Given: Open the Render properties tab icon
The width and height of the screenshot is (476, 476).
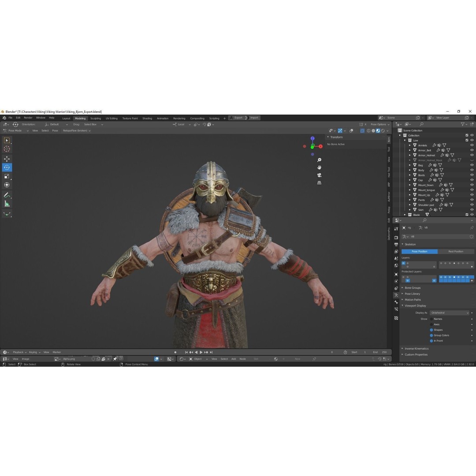Looking at the screenshot, I should pos(396,238).
